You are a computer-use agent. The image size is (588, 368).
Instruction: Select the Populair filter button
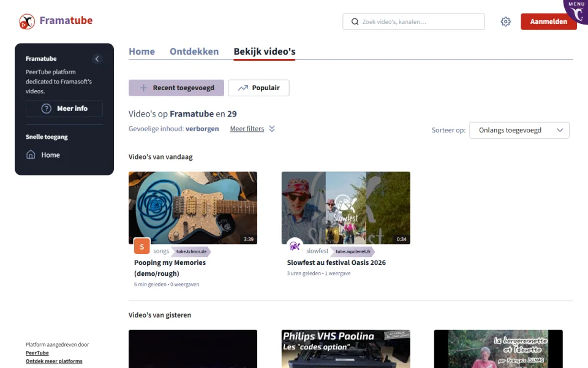click(x=258, y=88)
